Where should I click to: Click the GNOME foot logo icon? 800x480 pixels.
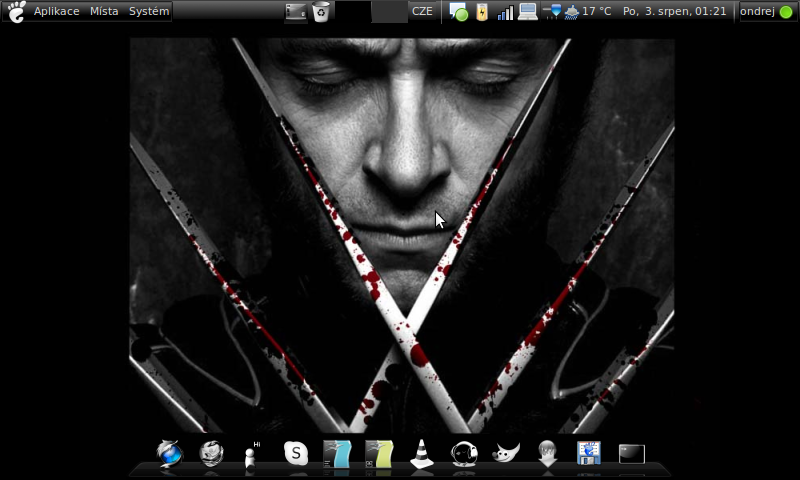[x=17, y=11]
